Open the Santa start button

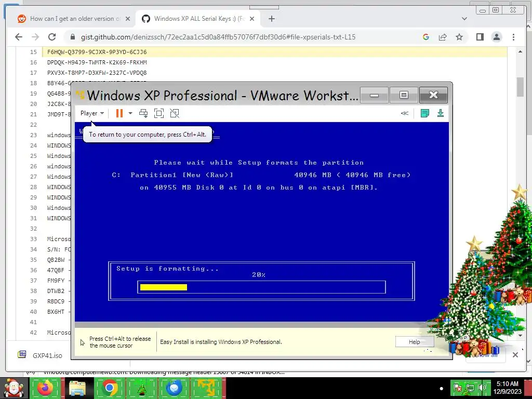click(x=14, y=388)
